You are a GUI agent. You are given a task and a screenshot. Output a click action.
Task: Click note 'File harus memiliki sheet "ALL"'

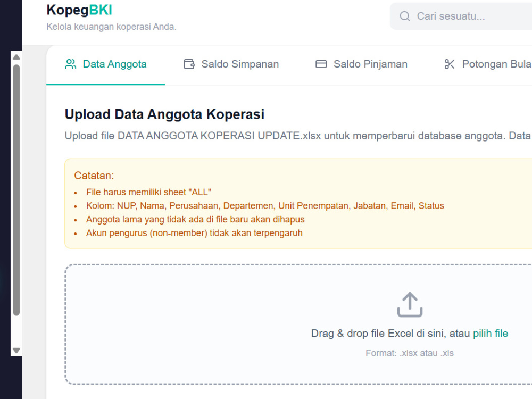point(148,192)
